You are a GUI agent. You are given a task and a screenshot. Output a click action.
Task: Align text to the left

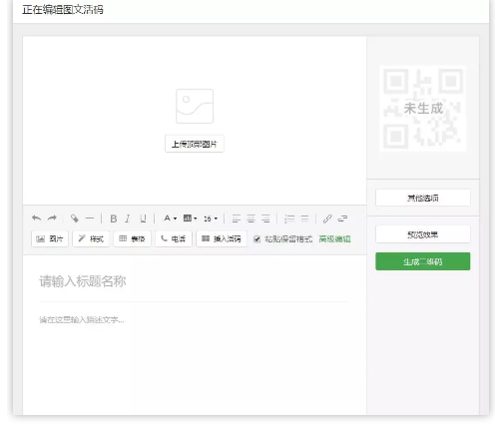(237, 218)
